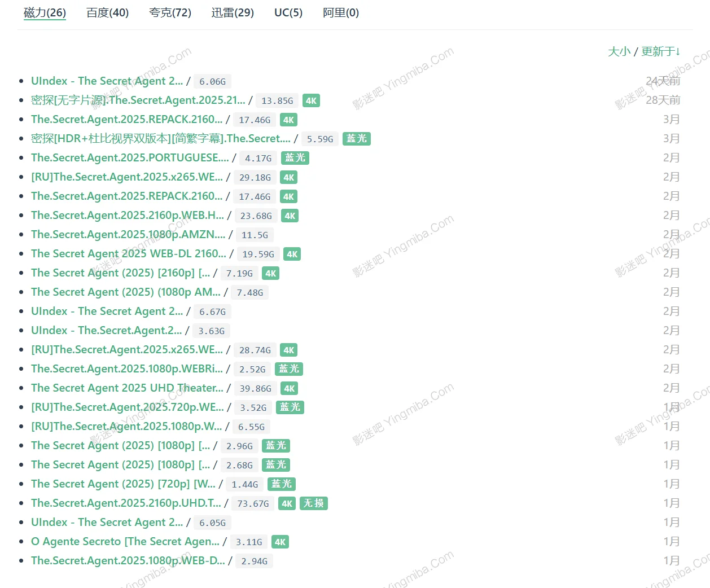The width and height of the screenshot is (710, 588).
Task: Open the first UIndex - The Secret Agent result
Action: (x=107, y=81)
